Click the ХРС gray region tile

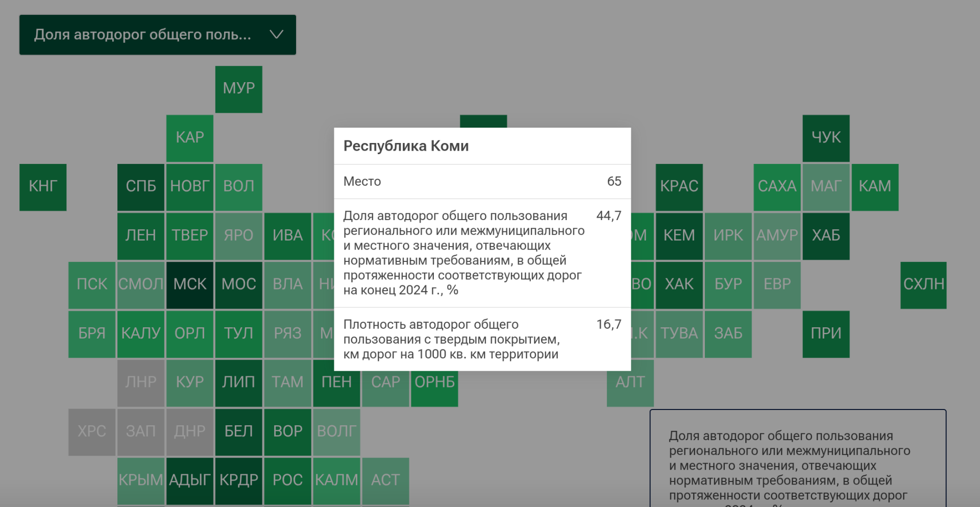(x=92, y=431)
